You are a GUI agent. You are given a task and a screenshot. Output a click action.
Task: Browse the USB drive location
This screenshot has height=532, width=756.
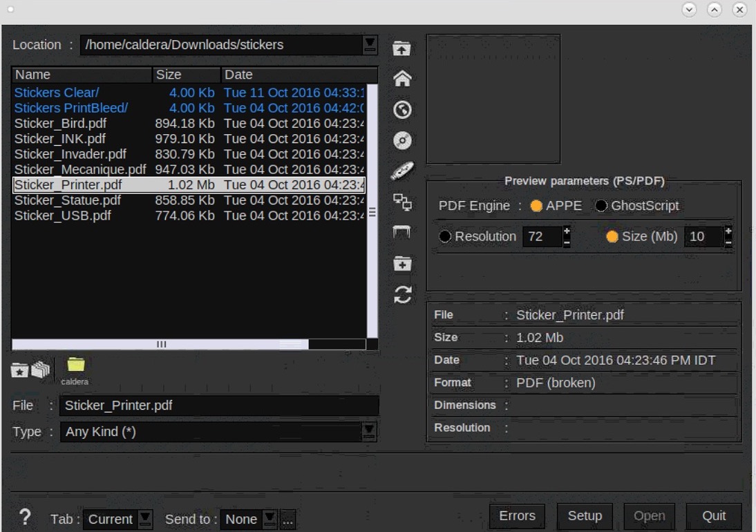(x=401, y=171)
